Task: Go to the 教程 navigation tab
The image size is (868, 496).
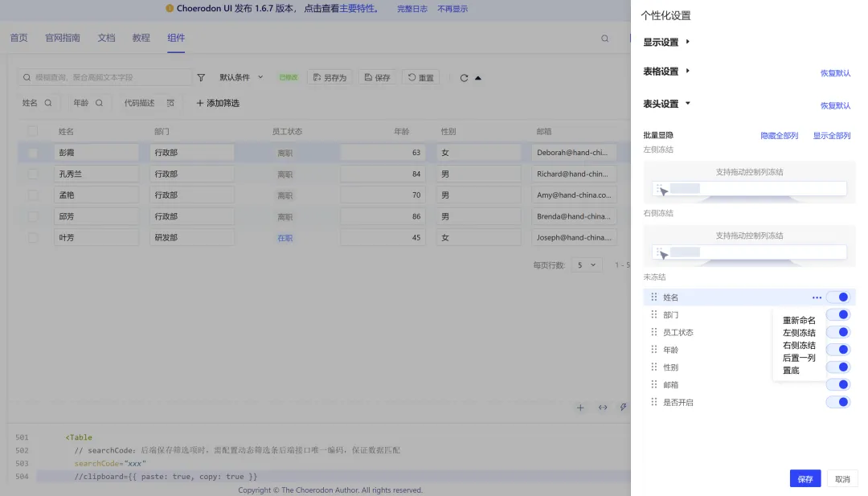Action: [141, 38]
